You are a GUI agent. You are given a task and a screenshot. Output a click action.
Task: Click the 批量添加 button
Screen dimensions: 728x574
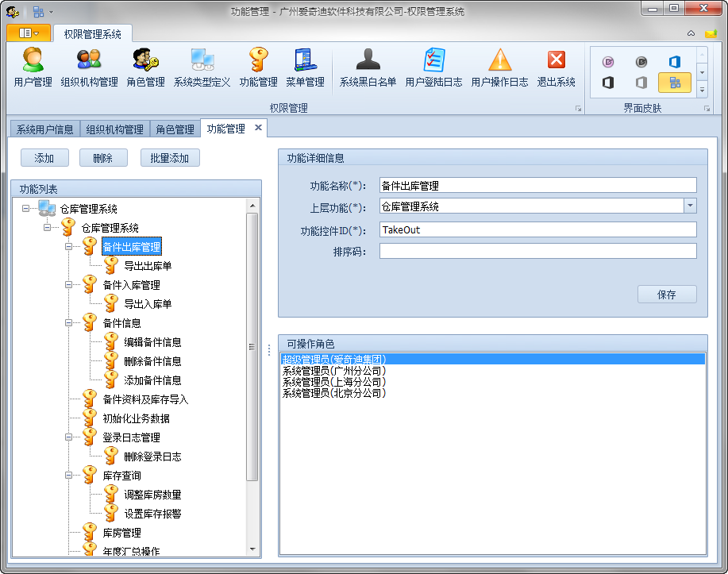pos(170,158)
